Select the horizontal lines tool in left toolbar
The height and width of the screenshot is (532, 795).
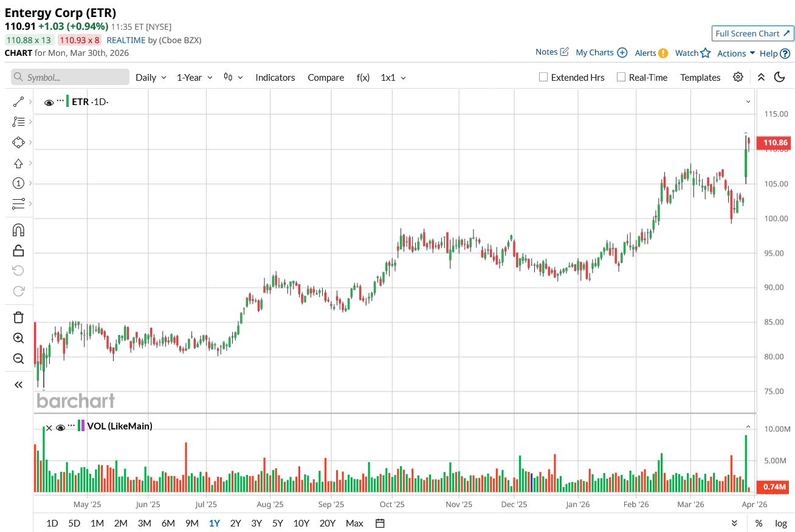(18, 203)
